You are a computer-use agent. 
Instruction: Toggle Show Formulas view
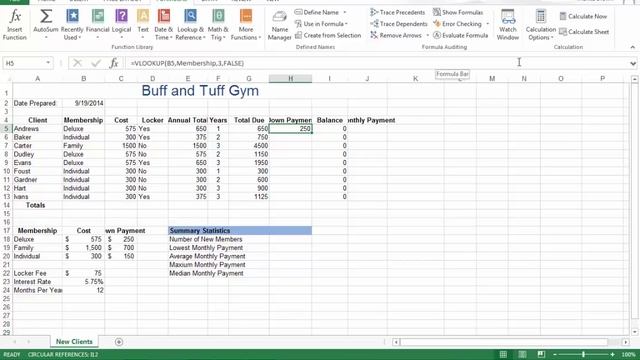coord(458,12)
